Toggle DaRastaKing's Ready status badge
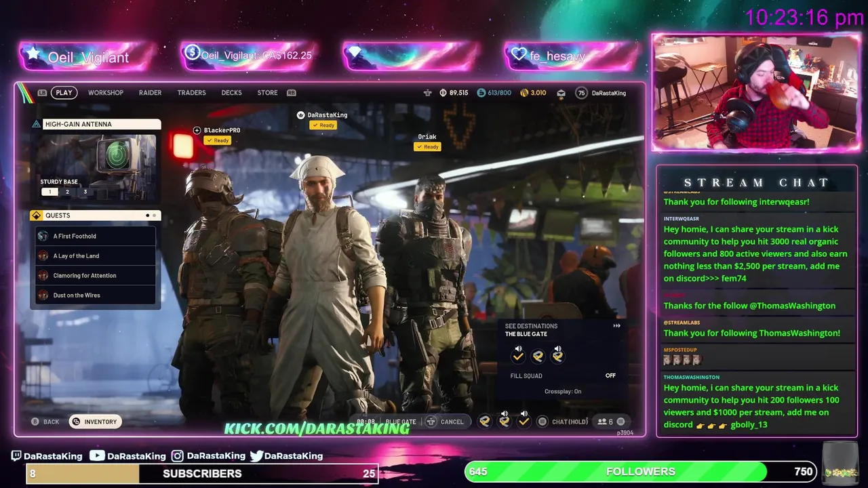The width and height of the screenshot is (868, 488). click(323, 125)
